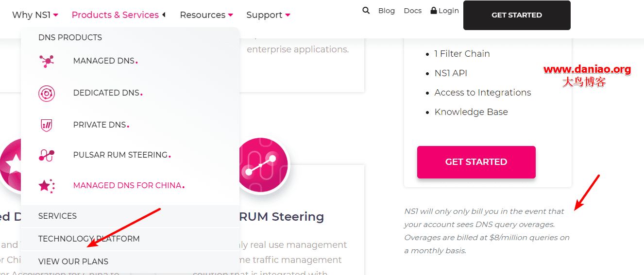The height and width of the screenshot is (275, 644).
Task: Click the 'enterprise applications.' text
Action: click(298, 49)
